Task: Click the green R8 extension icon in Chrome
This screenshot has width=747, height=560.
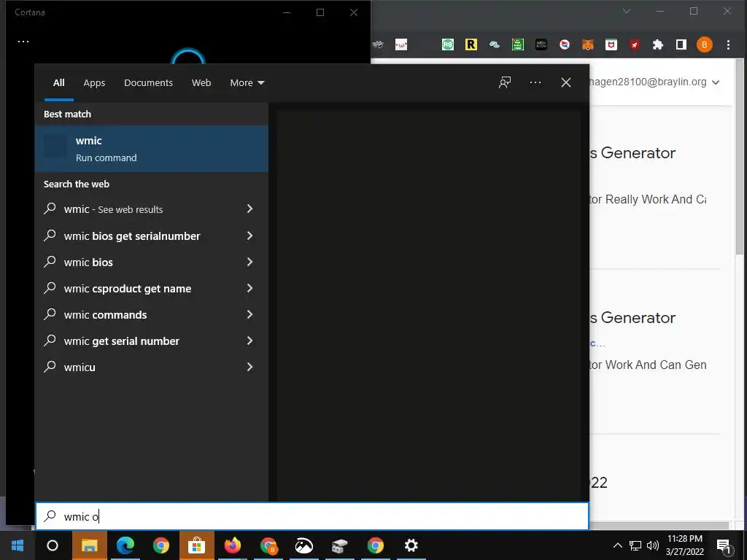Action: [x=448, y=44]
